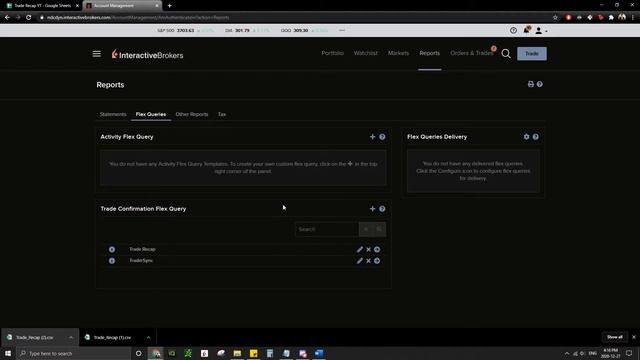Image resolution: width=640 pixels, height=360 pixels.
Task: Open the File Explorer taskbar icon
Action: point(237,353)
